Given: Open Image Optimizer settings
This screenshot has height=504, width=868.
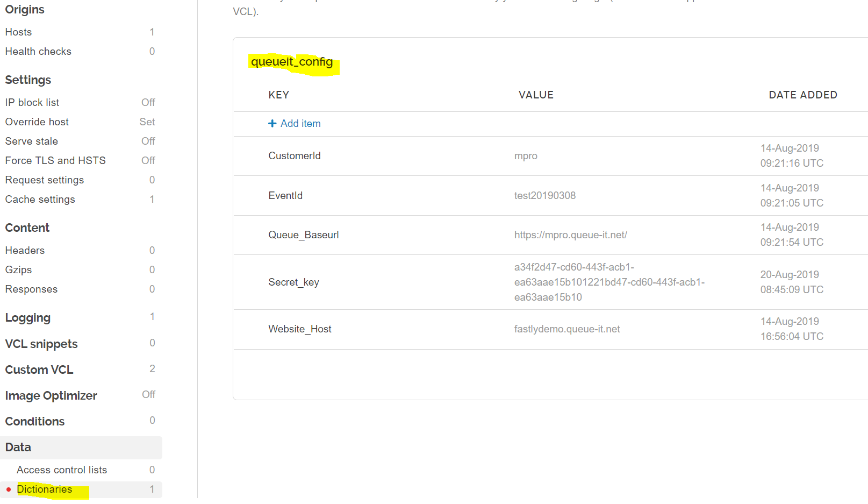Looking at the screenshot, I should click(x=51, y=396).
